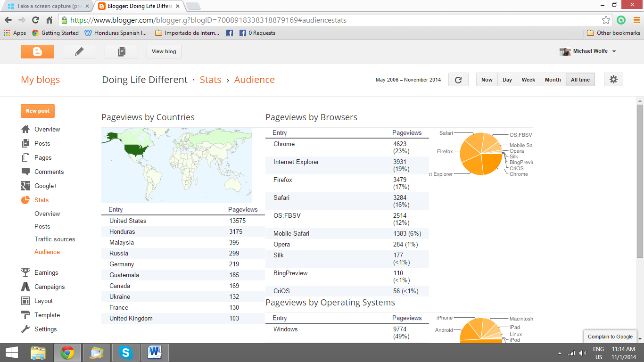Click the Layout sidebar icon
Image resolution: width=644 pixels, height=362 pixels.
pos(25,301)
